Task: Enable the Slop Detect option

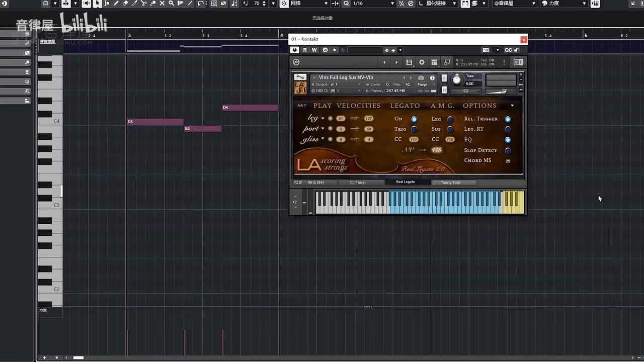Action: pos(508,150)
